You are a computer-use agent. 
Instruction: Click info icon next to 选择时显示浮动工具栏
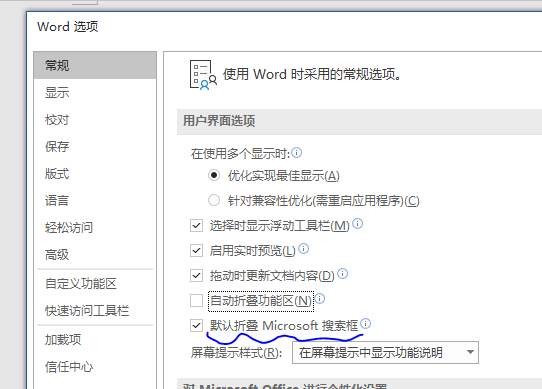tap(357, 224)
